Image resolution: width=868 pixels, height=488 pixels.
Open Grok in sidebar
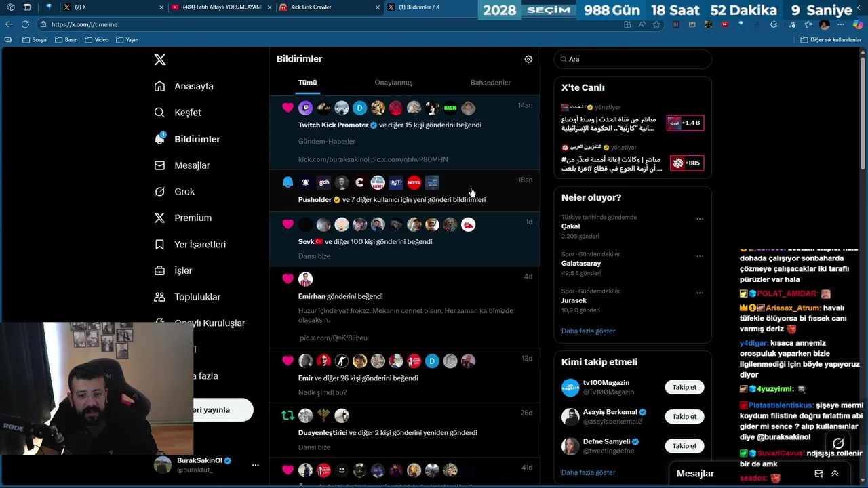(x=175, y=192)
